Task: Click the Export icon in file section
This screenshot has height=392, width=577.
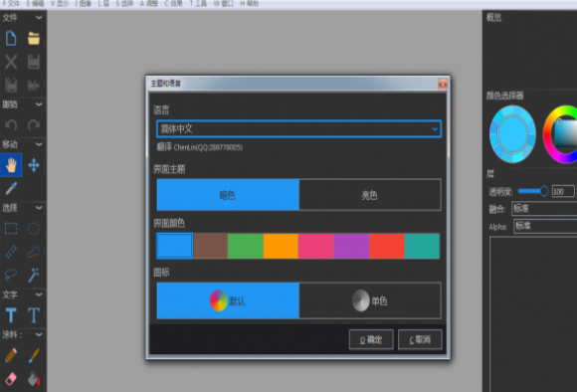Action: (x=34, y=86)
